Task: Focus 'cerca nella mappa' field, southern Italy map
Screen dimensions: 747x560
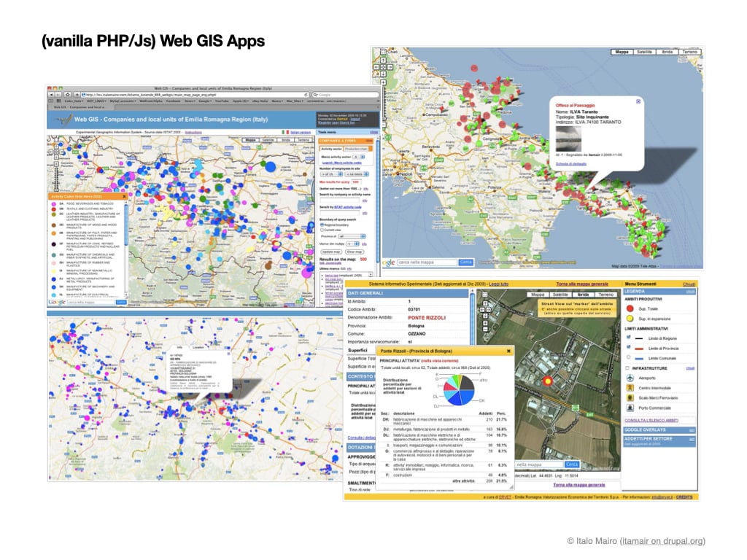Action: point(427,262)
